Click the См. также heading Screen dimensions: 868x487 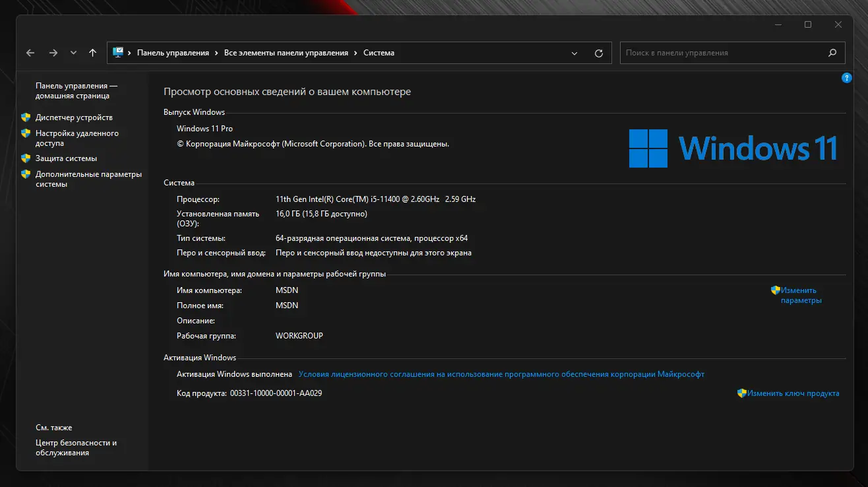coord(54,428)
